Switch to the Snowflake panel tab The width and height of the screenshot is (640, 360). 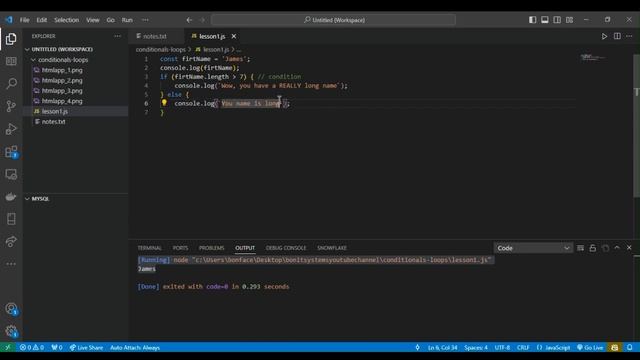tap(332, 248)
